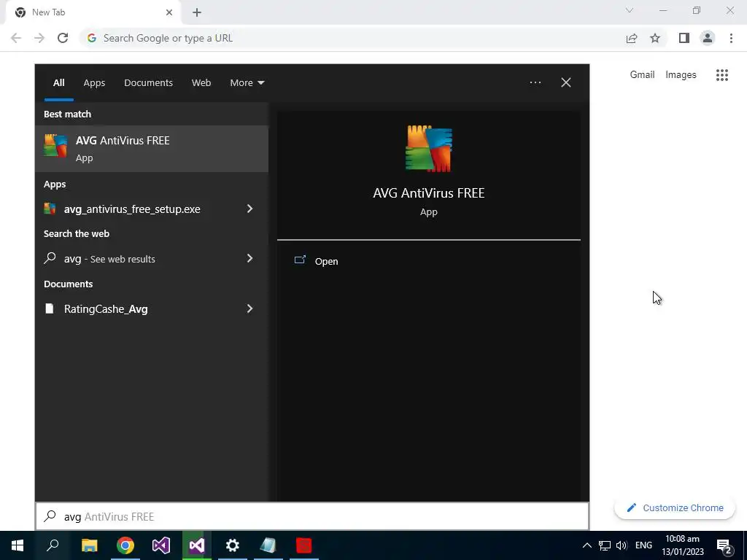The image size is (747, 560).
Task: Click Customize Chrome button
Action: tap(675, 508)
